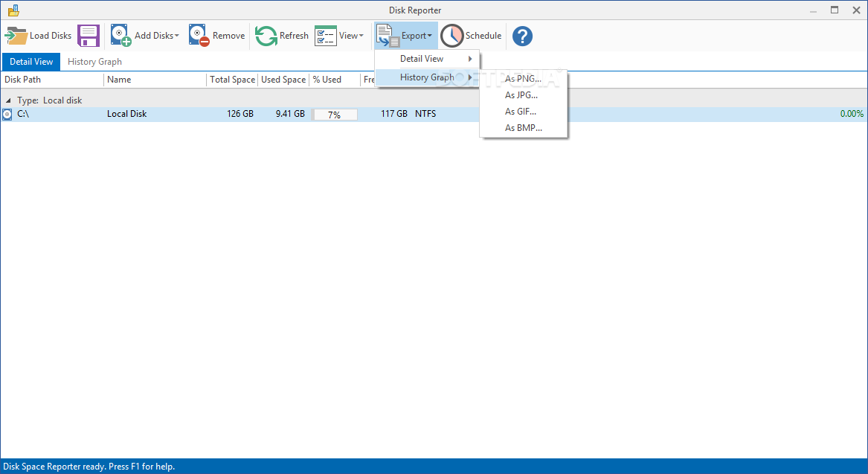Click the 9.41 GB used space value

pos(290,114)
